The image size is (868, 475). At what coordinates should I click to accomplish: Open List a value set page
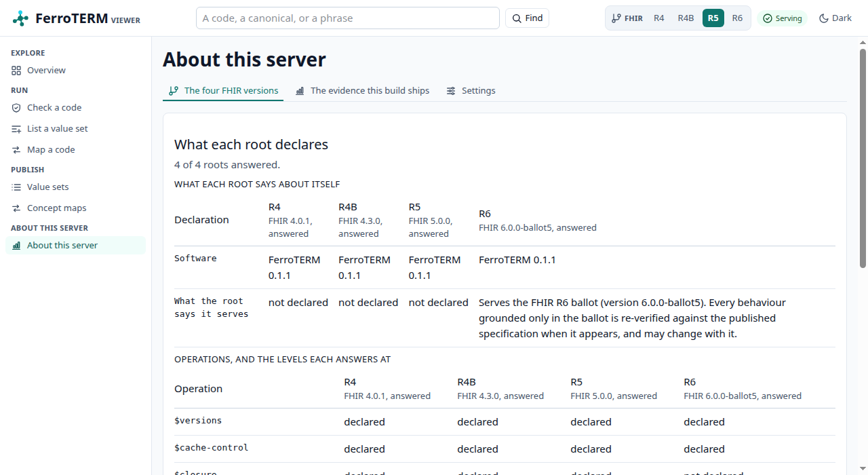[x=75, y=129]
